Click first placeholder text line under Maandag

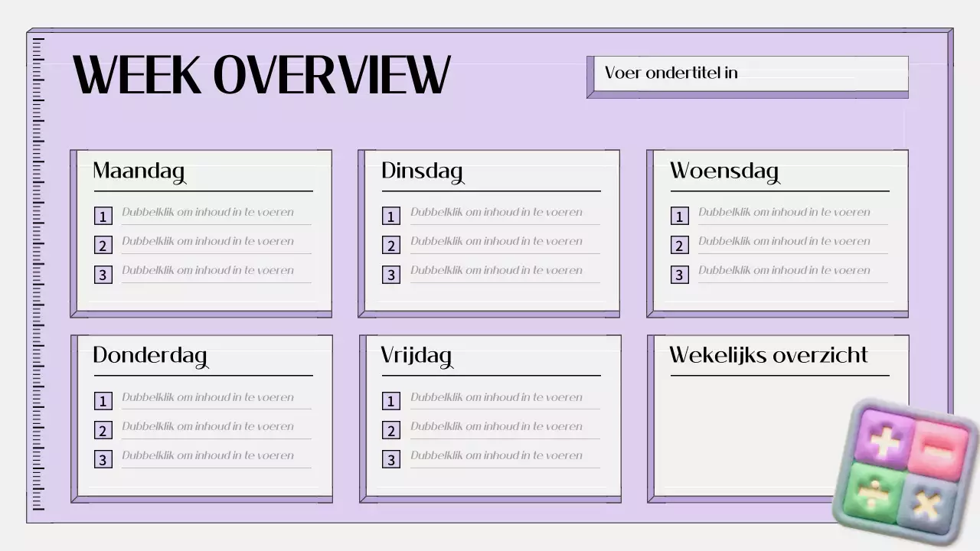click(207, 213)
